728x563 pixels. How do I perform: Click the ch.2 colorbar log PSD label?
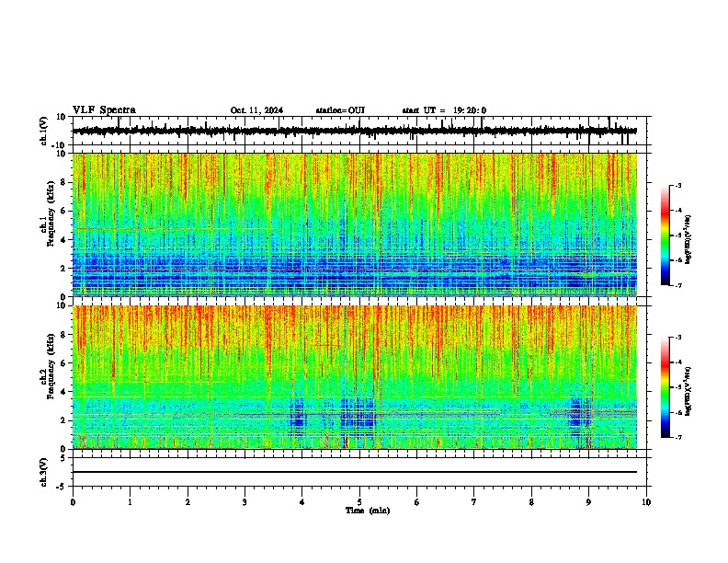(x=688, y=390)
